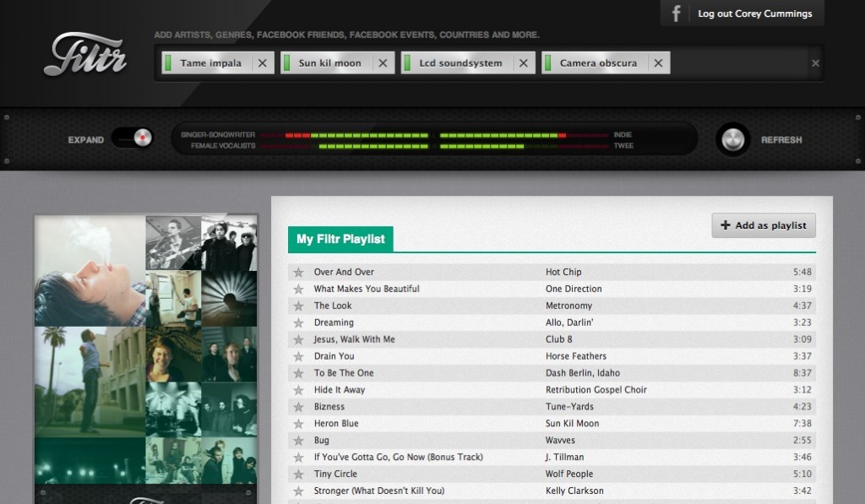The width and height of the screenshot is (865, 504).
Task: Remove the Sun kil moon tag
Action: [383, 62]
